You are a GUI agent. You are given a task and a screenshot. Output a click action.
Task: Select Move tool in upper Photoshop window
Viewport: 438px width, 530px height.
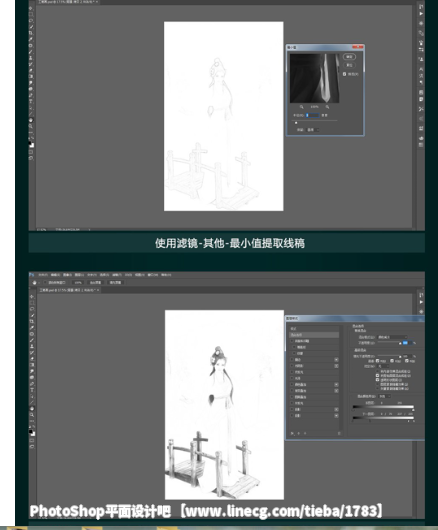click(x=31, y=8)
